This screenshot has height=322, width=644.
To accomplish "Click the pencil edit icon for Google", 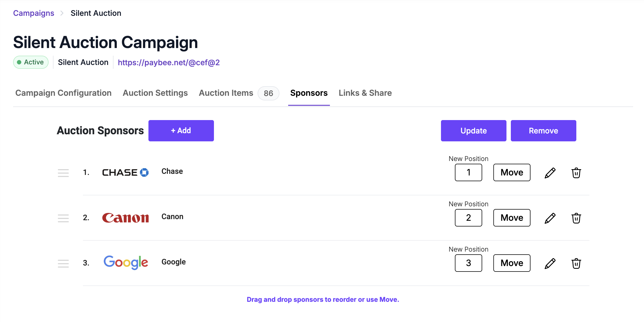I will (550, 263).
